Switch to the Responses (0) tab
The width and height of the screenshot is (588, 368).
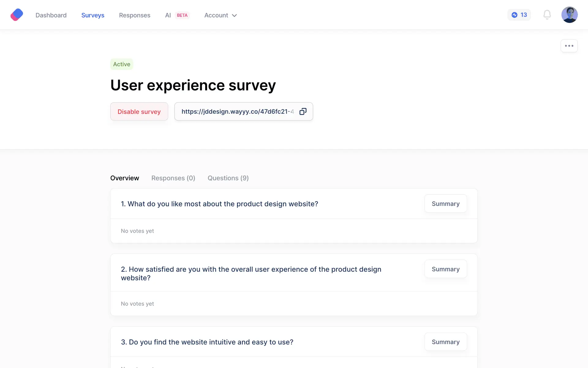point(173,178)
